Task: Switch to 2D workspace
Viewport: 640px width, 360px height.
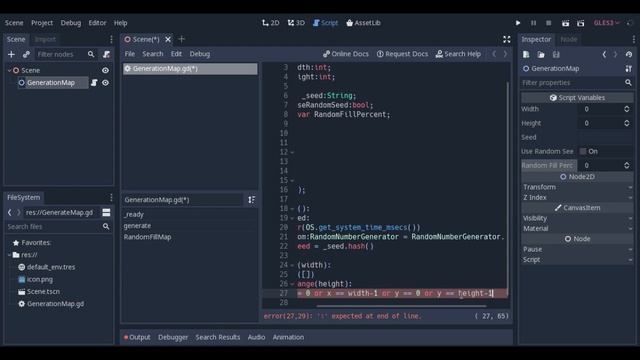Action: pyautogui.click(x=271, y=23)
